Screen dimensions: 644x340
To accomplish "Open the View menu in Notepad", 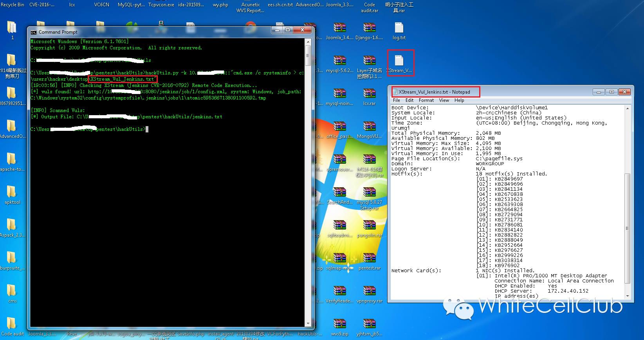I will coord(444,100).
